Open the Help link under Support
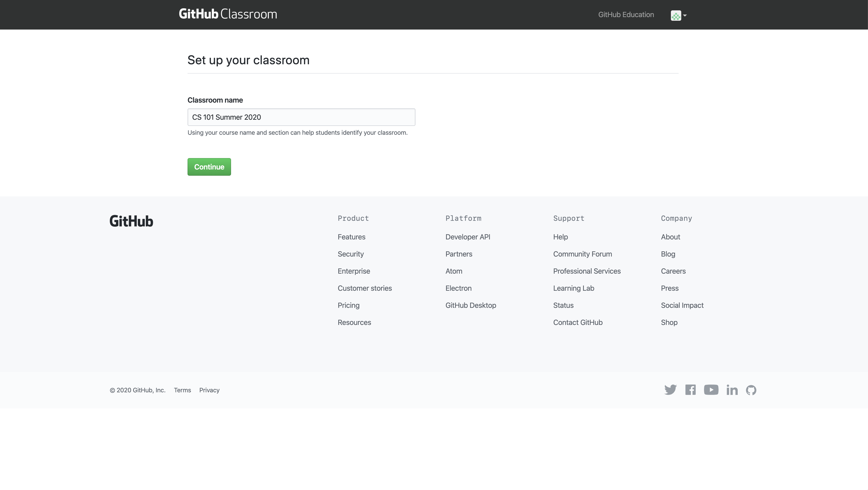 (560, 237)
